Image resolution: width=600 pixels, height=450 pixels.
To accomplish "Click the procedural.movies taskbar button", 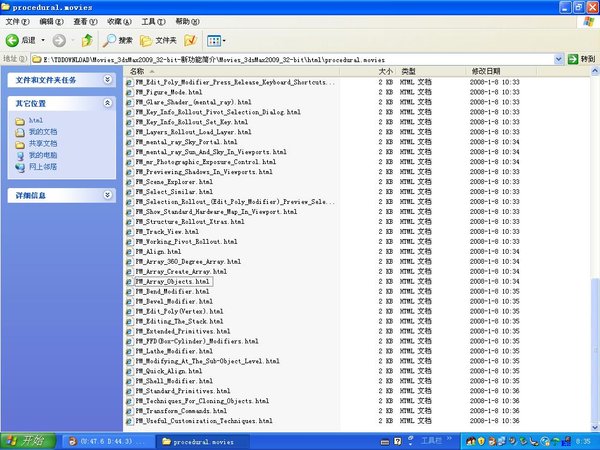I will click(x=195, y=440).
